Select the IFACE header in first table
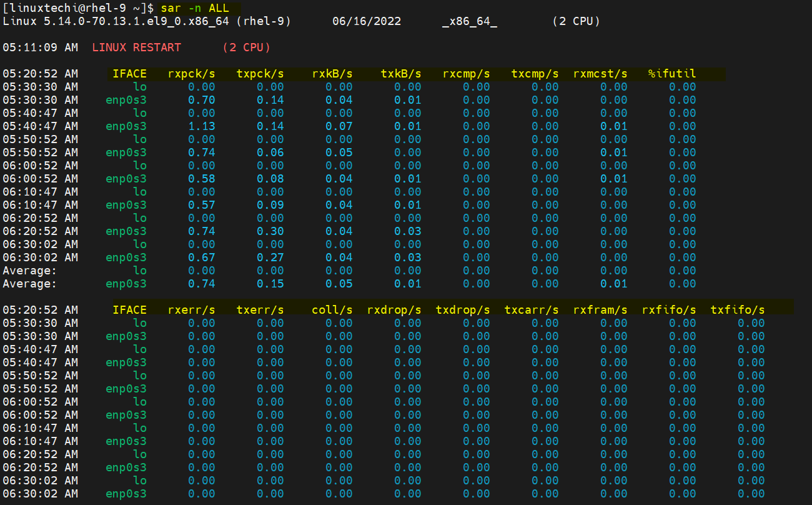The image size is (812, 505). tap(130, 73)
